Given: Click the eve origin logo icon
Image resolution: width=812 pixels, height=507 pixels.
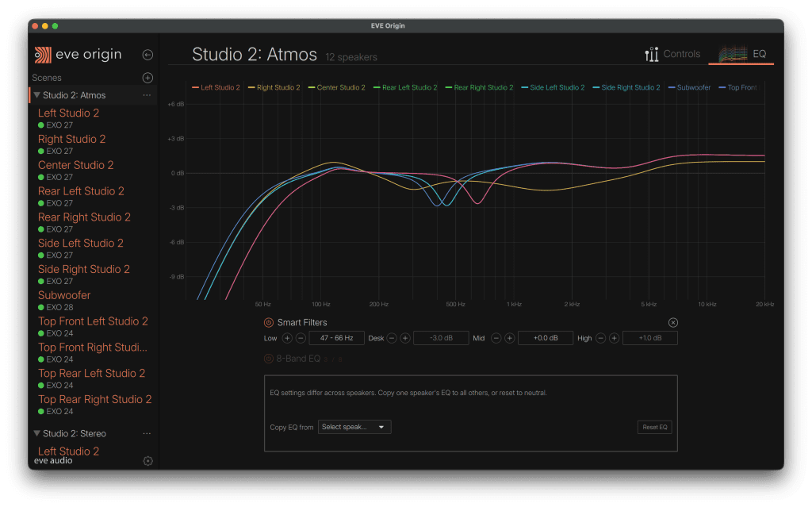Looking at the screenshot, I should [x=43, y=55].
